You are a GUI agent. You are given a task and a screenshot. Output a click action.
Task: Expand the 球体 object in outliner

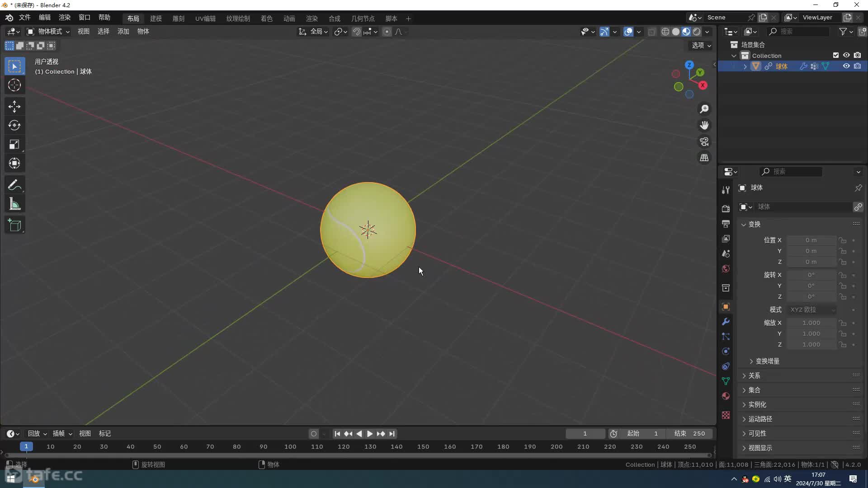pyautogui.click(x=745, y=66)
